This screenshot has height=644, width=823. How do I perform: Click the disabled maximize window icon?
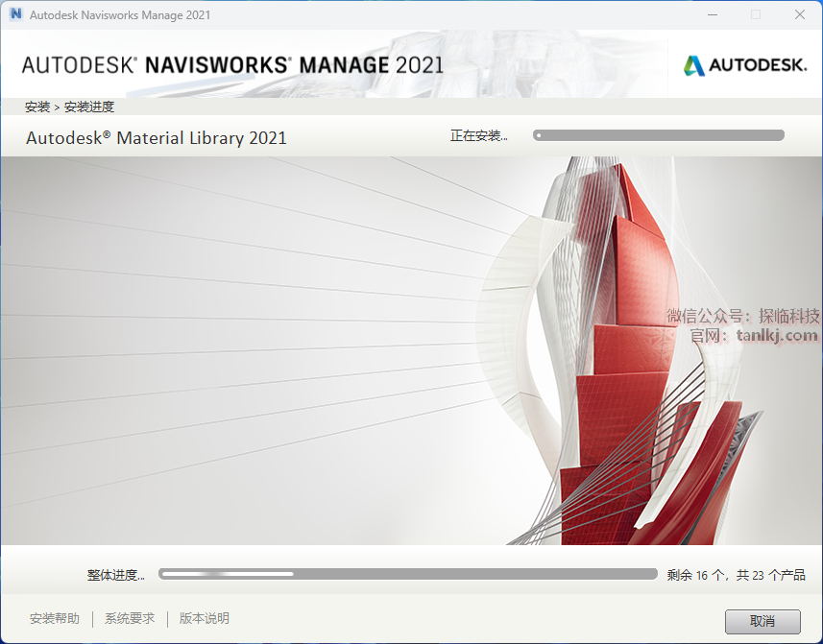coord(756,14)
